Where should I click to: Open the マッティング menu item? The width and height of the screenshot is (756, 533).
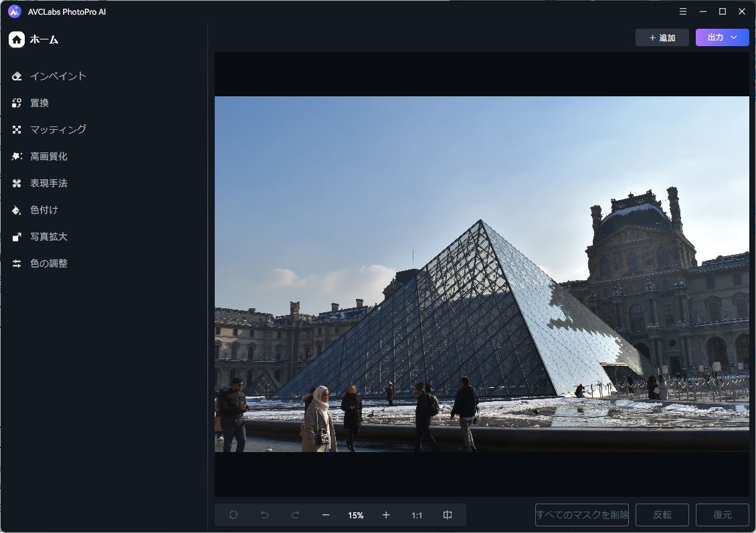tap(58, 130)
